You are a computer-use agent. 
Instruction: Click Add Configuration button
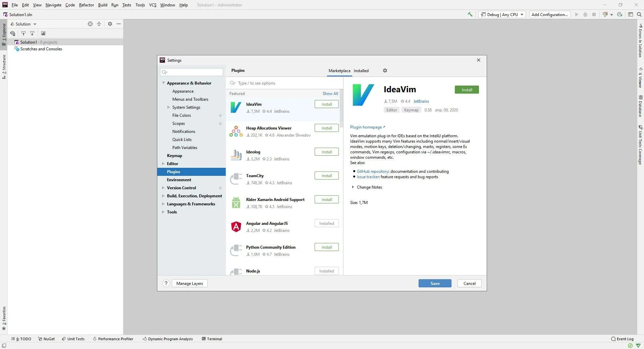tap(549, 14)
